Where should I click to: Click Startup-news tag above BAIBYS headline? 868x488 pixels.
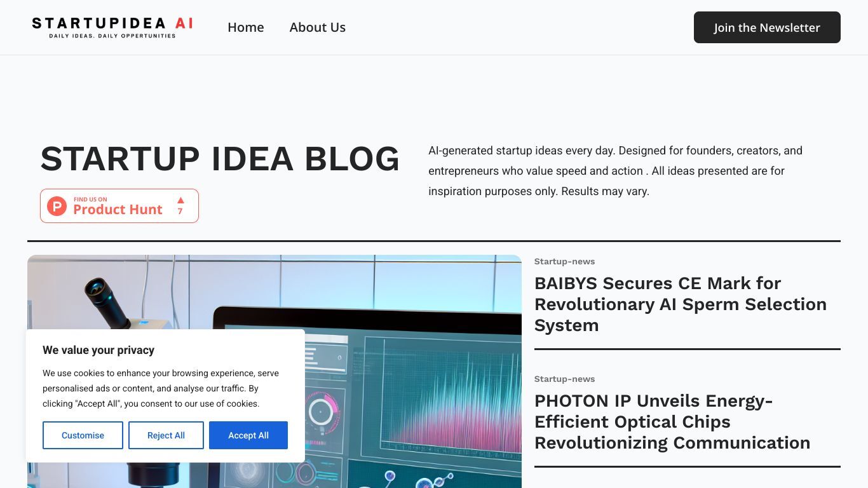pos(564,261)
